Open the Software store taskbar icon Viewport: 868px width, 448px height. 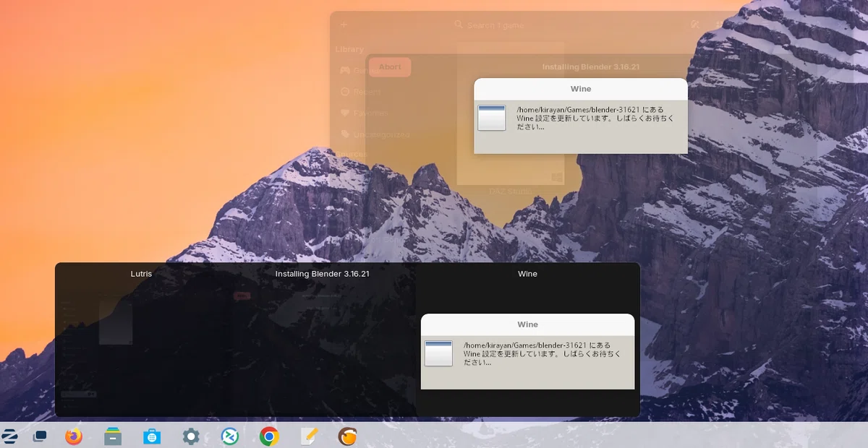pyautogui.click(x=152, y=436)
